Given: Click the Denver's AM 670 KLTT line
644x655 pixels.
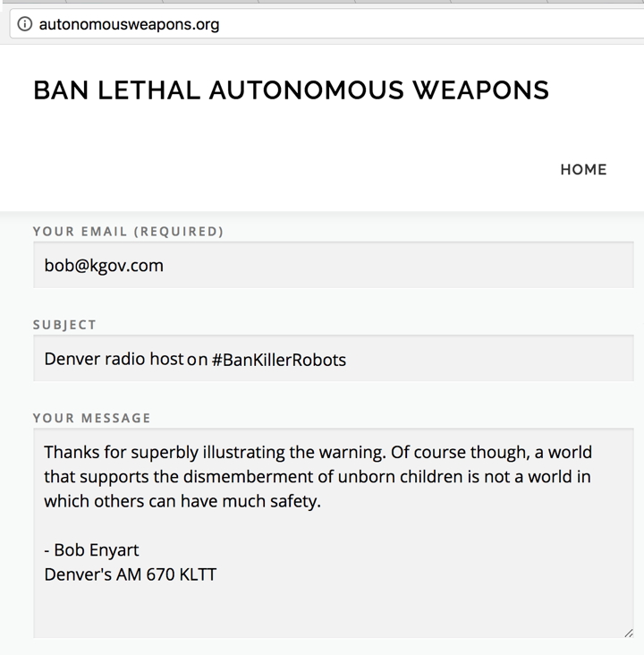Looking at the screenshot, I should [131, 574].
